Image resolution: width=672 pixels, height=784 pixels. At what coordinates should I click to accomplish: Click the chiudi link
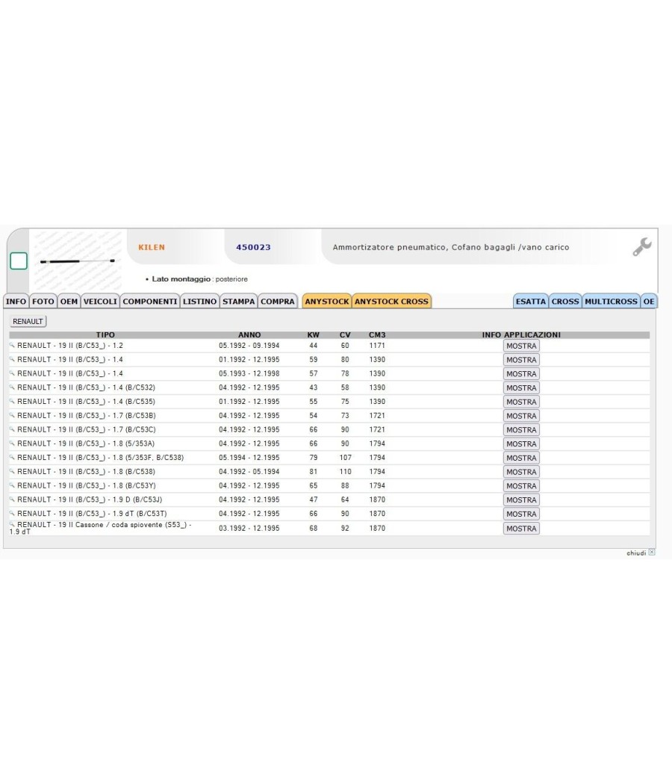click(x=636, y=553)
